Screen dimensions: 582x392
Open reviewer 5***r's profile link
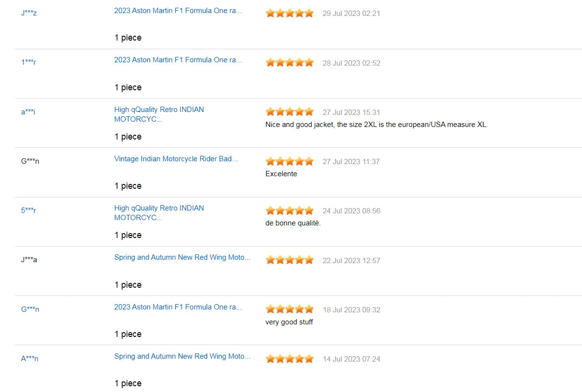coord(28,210)
